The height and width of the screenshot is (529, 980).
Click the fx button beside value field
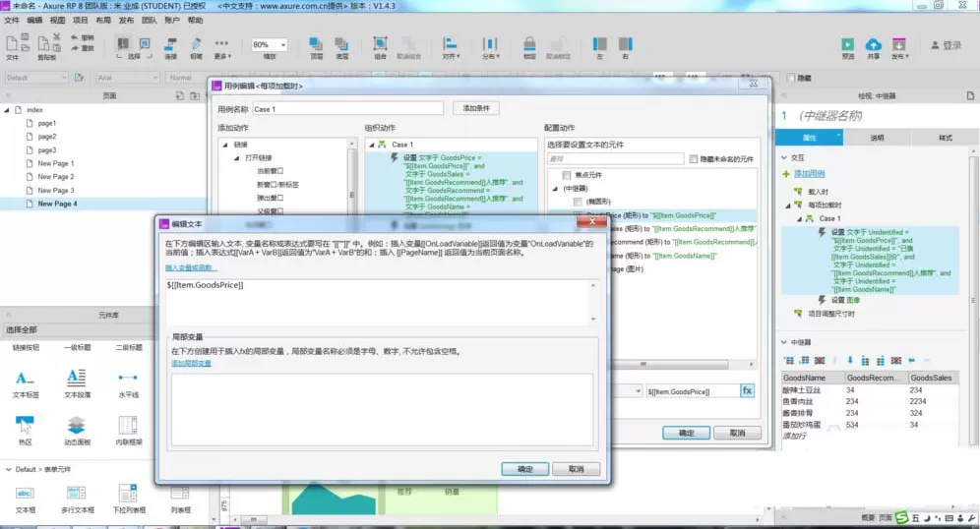point(747,391)
